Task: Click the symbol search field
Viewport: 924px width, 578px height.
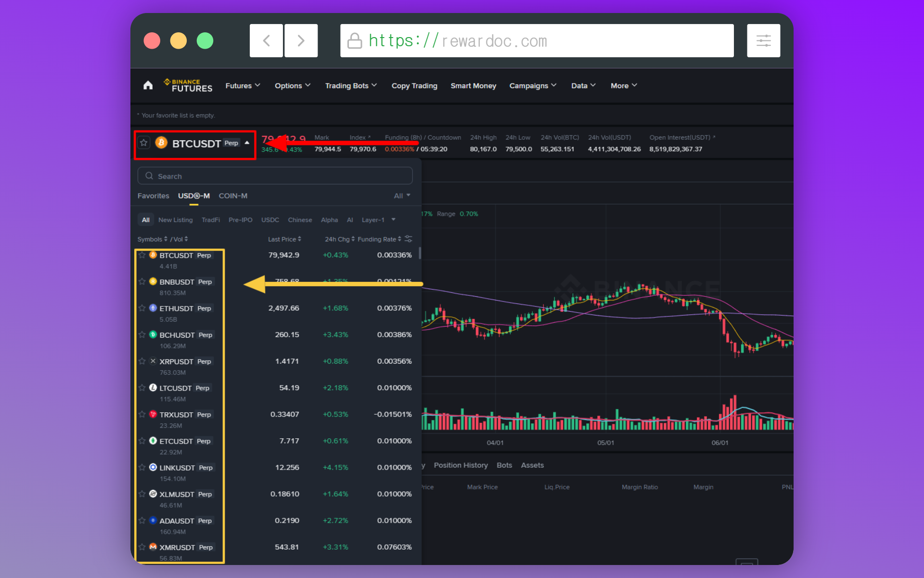Action: click(x=275, y=176)
